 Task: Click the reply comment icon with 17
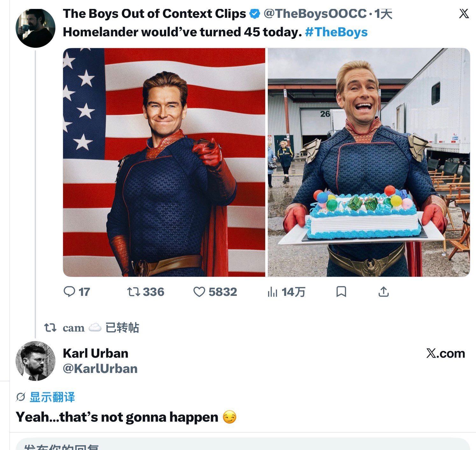click(x=69, y=292)
